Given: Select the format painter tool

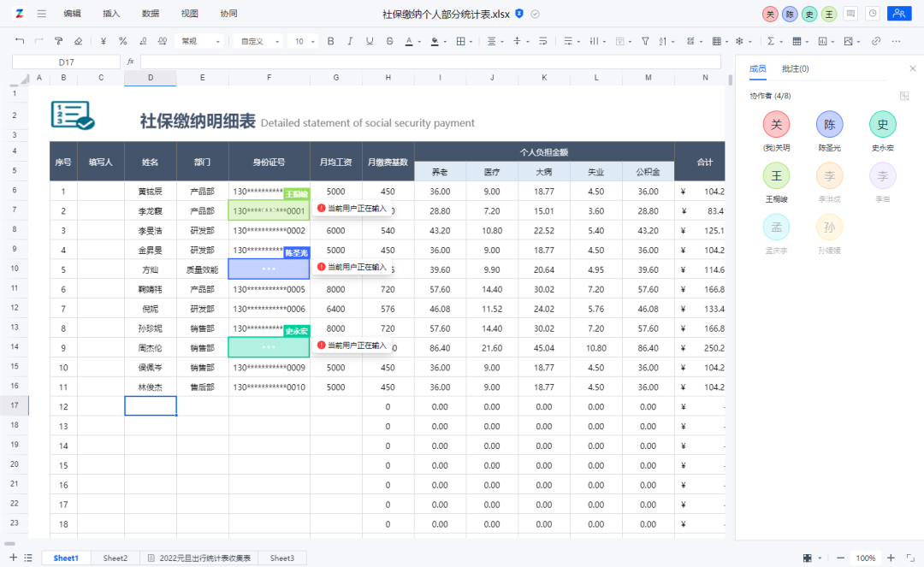Looking at the screenshot, I should point(58,41).
